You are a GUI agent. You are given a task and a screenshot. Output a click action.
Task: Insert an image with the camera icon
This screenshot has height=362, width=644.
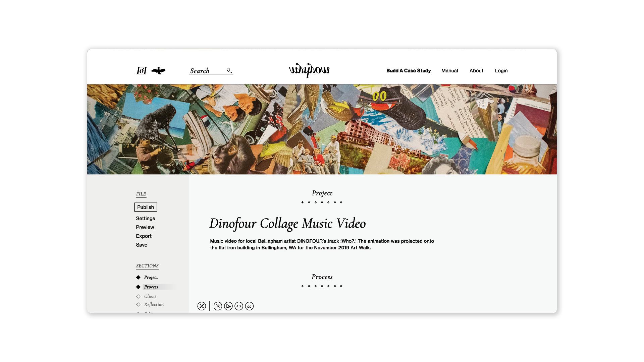pyautogui.click(x=218, y=306)
